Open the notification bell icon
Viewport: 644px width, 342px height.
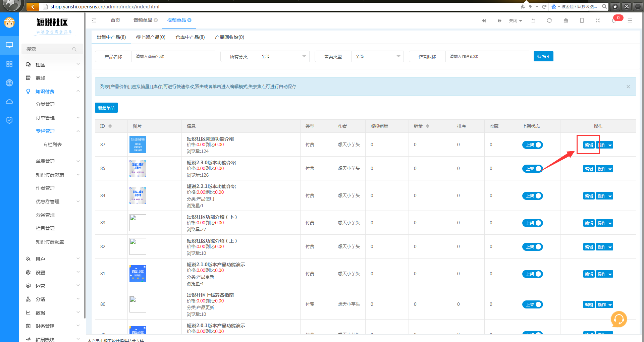coord(614,21)
